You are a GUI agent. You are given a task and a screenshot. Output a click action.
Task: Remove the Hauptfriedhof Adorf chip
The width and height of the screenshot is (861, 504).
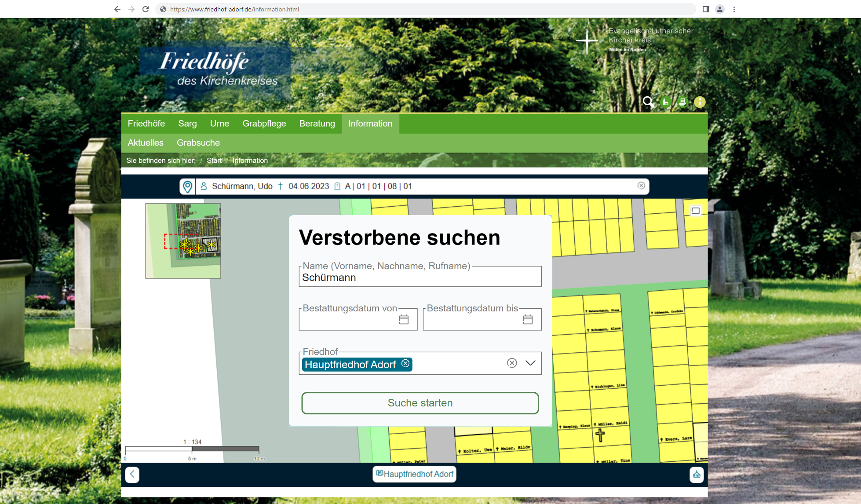coord(405,364)
